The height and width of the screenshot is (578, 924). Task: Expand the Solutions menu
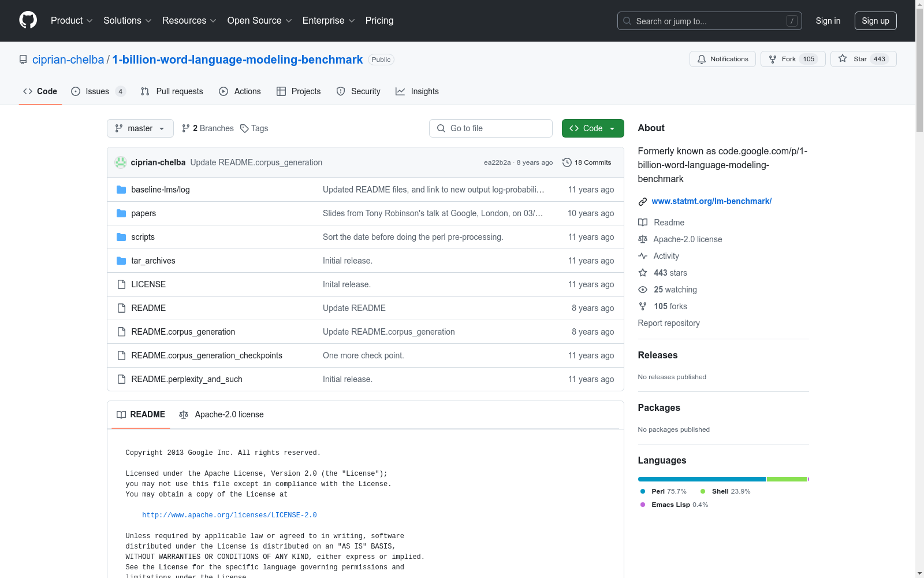coord(127,21)
